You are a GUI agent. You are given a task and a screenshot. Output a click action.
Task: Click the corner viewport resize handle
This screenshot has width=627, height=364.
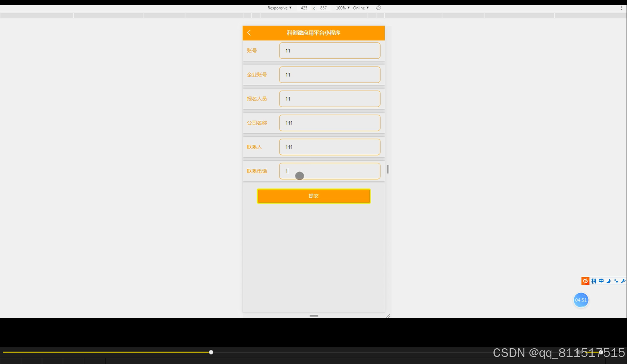[388, 316]
